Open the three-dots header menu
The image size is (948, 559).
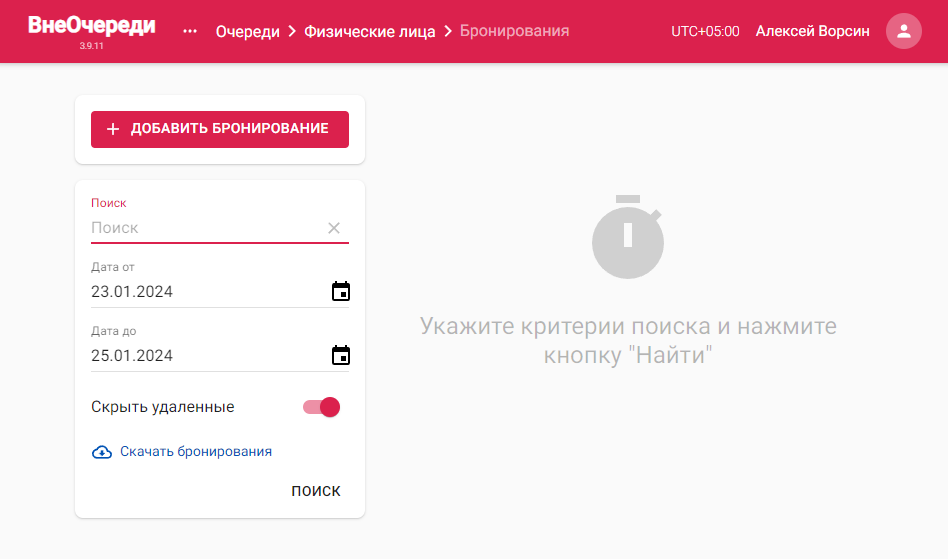190,31
